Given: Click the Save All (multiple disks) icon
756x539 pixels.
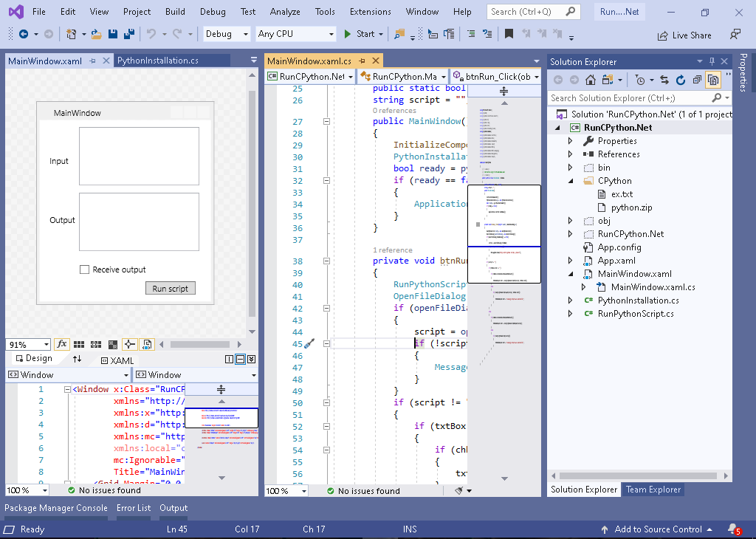Looking at the screenshot, I should (129, 34).
